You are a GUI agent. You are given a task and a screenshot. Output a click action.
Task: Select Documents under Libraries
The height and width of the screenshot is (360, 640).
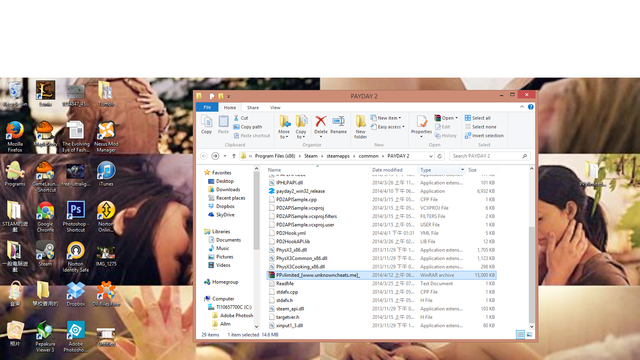[228, 240]
